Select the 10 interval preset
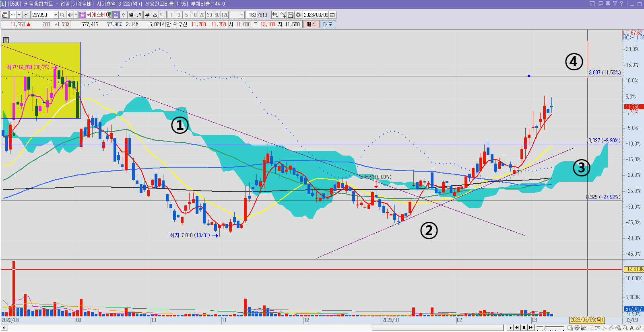644x332 pixels. pos(194,15)
